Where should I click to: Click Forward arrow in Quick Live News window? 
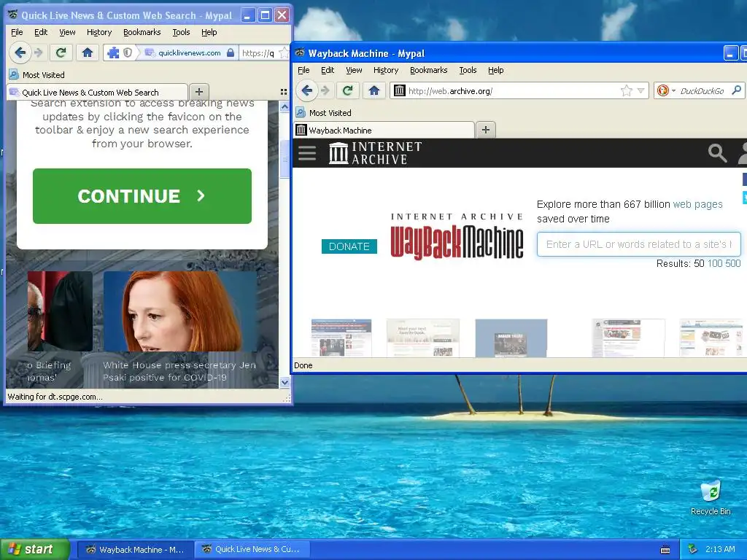click(39, 52)
